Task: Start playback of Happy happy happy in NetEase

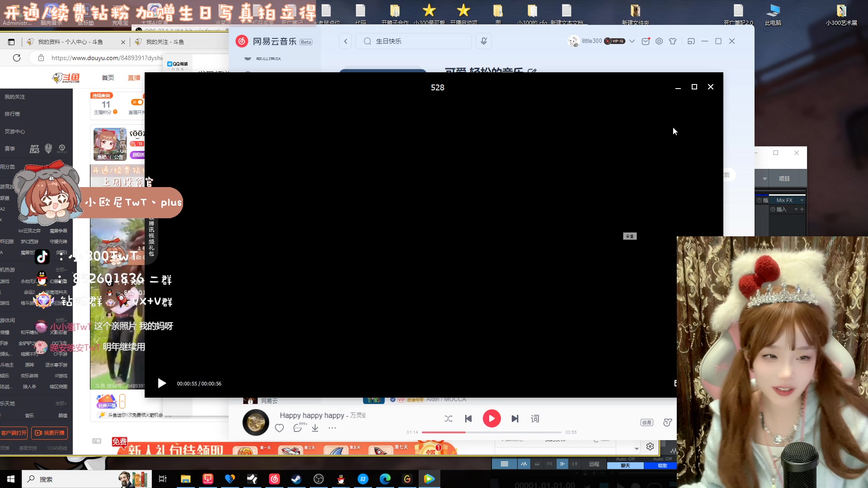Action: [x=491, y=419]
